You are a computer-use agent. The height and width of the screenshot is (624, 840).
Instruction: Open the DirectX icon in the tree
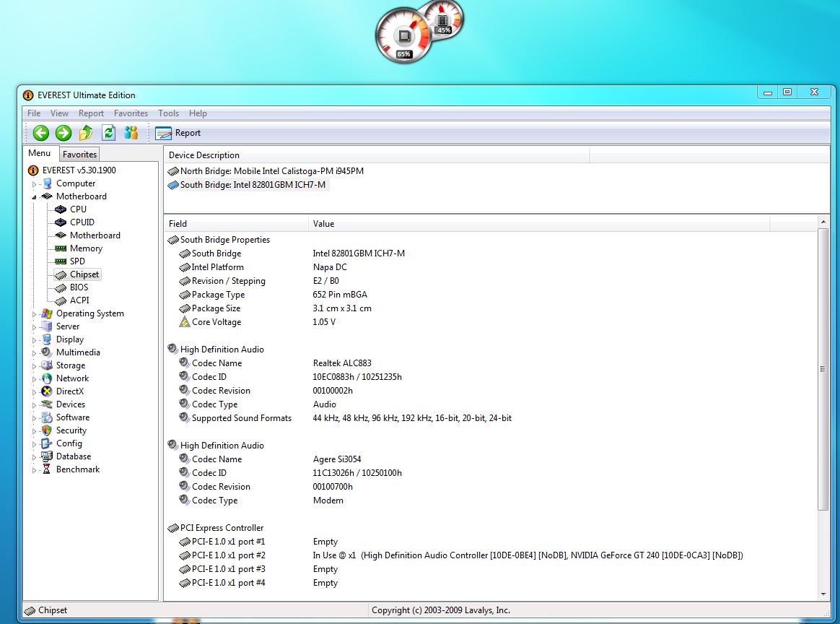coord(47,391)
